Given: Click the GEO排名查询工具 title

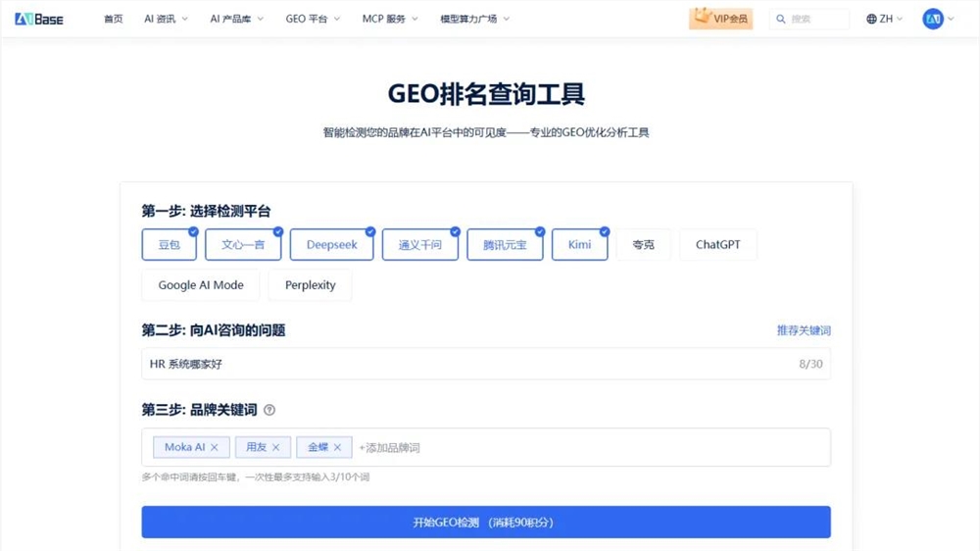Looking at the screenshot, I should tap(486, 94).
